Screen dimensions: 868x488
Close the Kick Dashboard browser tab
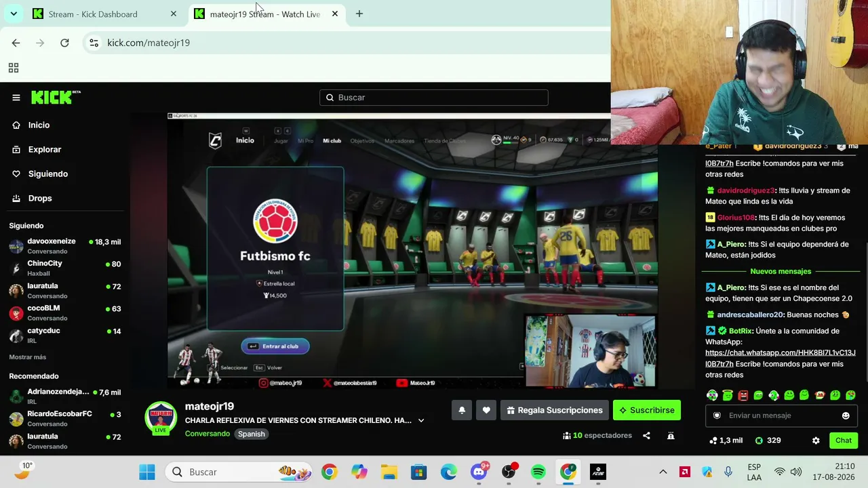coord(174,14)
